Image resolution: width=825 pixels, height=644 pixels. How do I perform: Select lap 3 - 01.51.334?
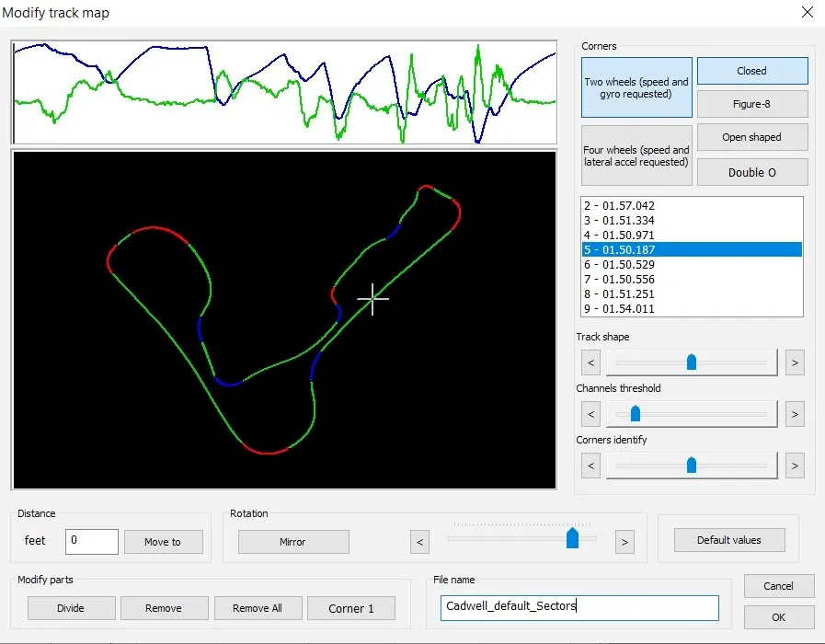[692, 221]
